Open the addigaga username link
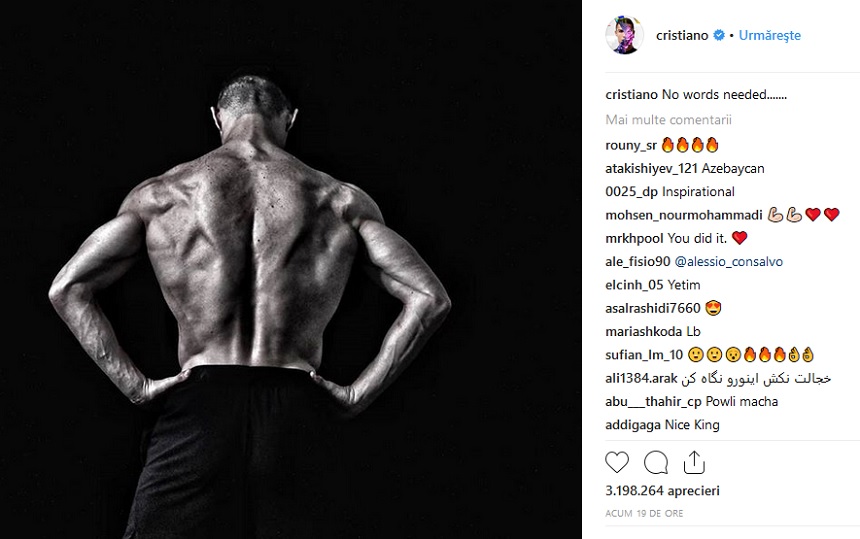The height and width of the screenshot is (539, 860). click(633, 425)
